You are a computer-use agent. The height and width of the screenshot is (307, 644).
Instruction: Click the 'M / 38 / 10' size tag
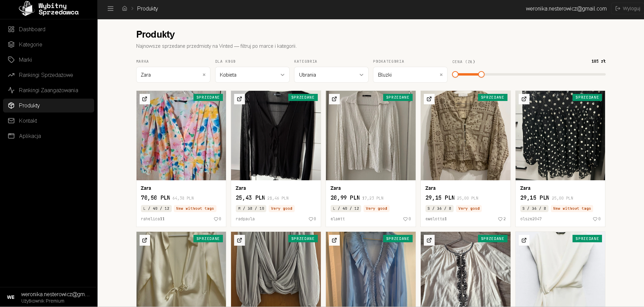pyautogui.click(x=251, y=209)
